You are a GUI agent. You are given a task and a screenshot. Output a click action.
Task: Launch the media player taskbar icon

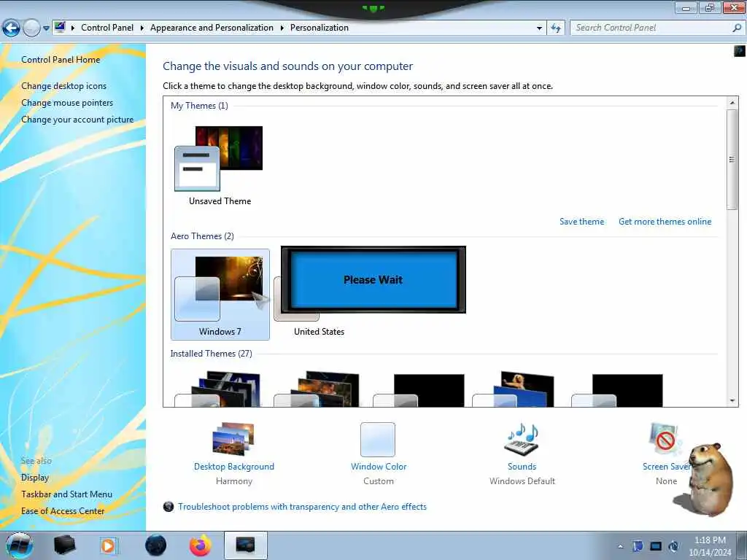tap(108, 545)
